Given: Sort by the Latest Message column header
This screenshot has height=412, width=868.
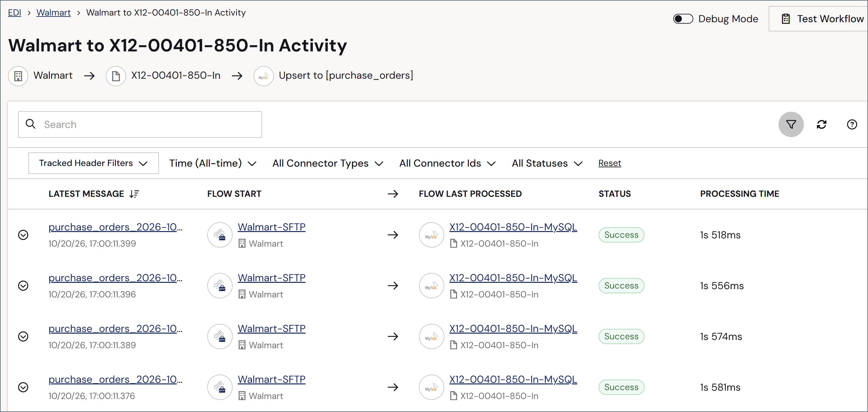Looking at the screenshot, I should (x=86, y=194).
